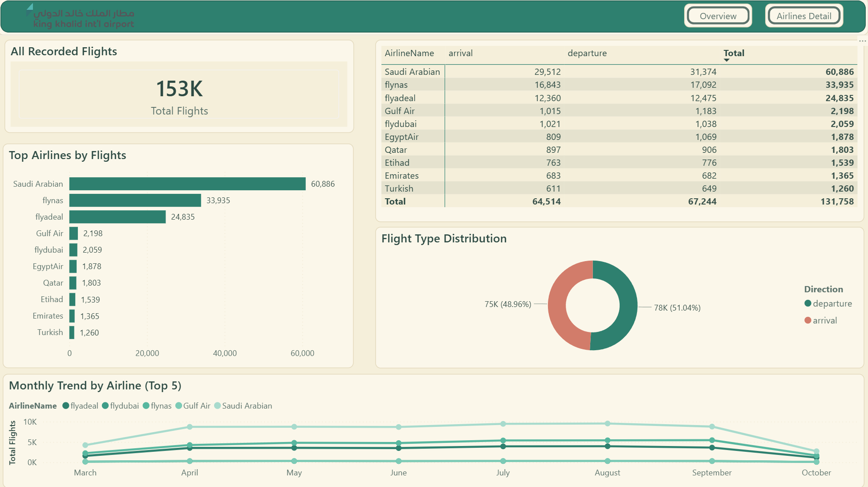868x487 pixels.
Task: Click the Saudi Arabian April data point
Action: coord(190,427)
